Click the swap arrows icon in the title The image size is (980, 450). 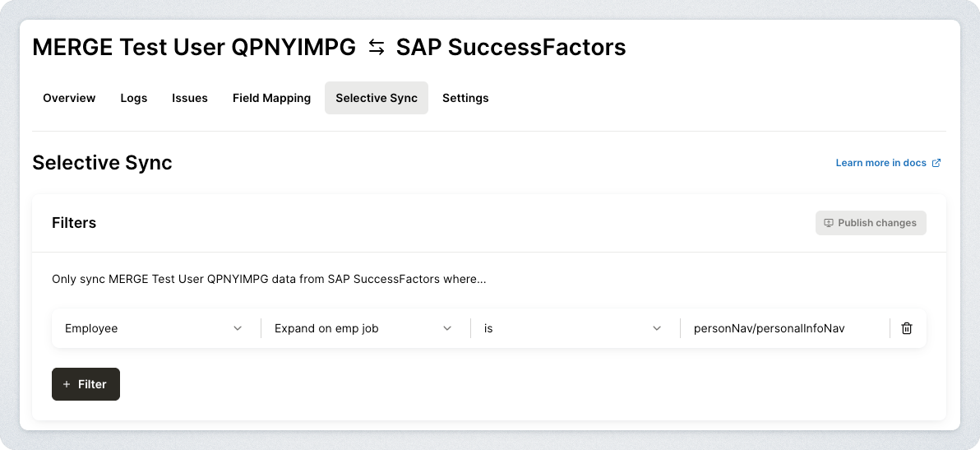click(377, 48)
